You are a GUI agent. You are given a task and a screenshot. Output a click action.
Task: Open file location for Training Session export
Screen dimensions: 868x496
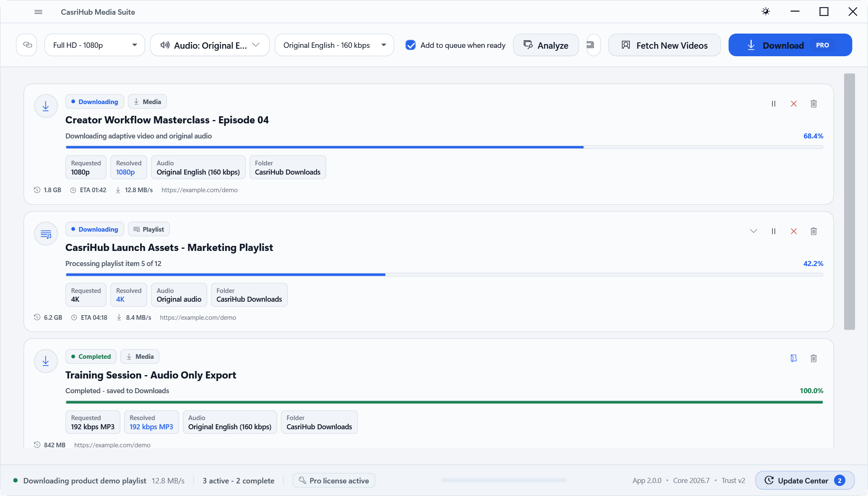tap(794, 358)
